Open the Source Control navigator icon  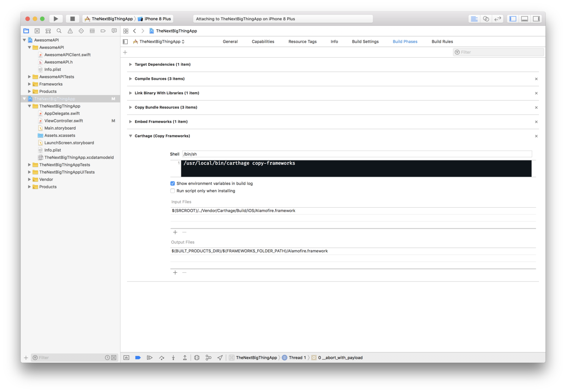pyautogui.click(x=37, y=31)
